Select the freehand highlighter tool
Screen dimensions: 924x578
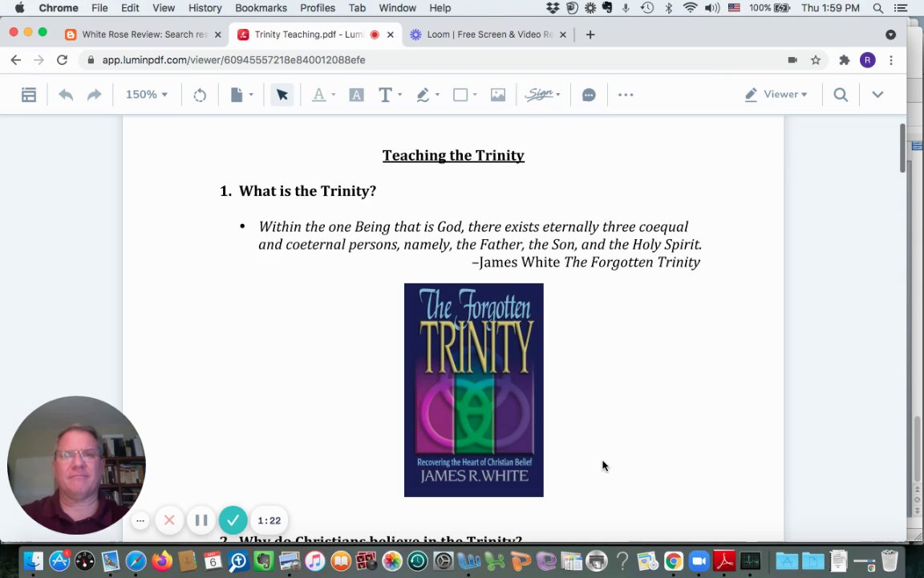point(423,95)
